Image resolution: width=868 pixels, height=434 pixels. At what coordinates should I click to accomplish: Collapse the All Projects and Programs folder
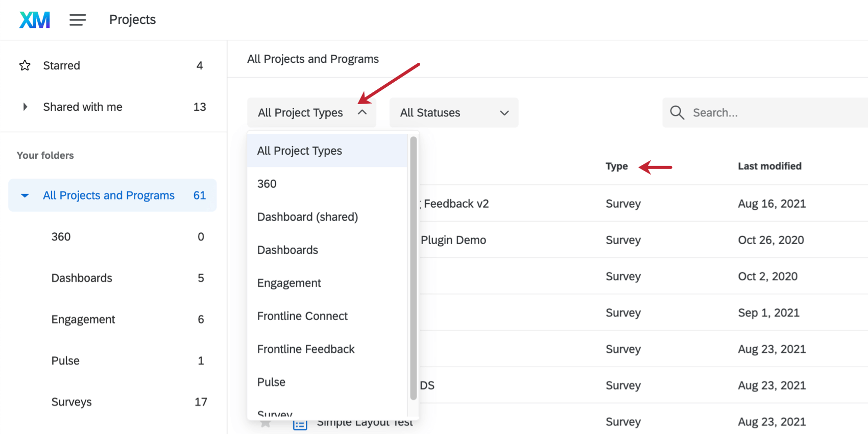pyautogui.click(x=25, y=196)
